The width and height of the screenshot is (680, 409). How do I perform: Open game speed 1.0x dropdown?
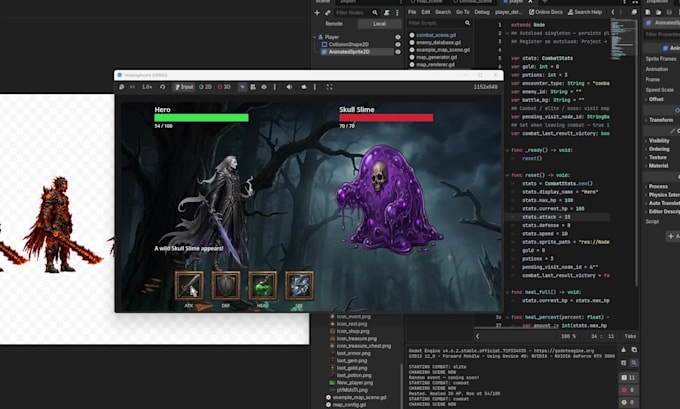click(147, 87)
